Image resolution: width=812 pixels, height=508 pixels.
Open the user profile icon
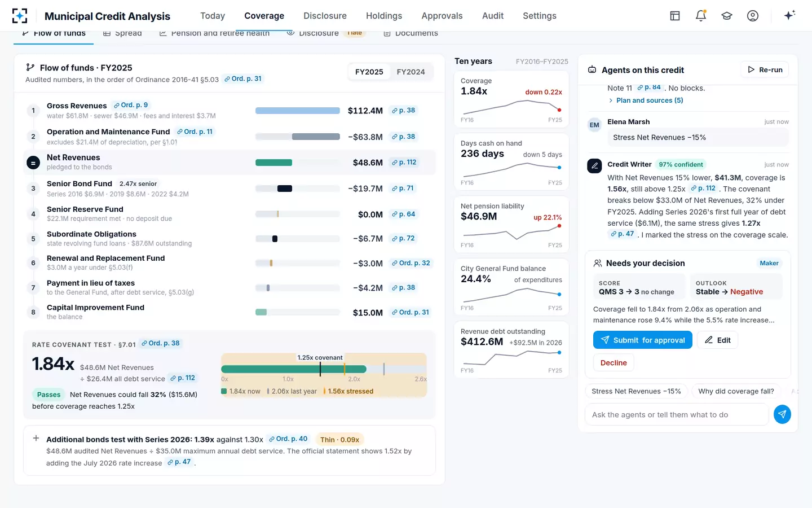(753, 16)
